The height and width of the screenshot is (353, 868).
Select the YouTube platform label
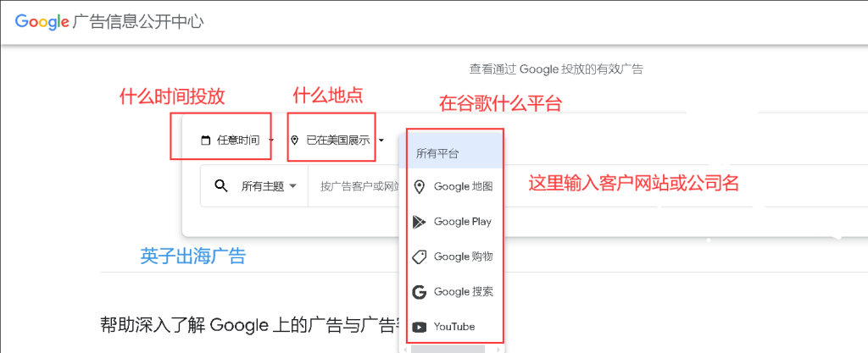453,327
